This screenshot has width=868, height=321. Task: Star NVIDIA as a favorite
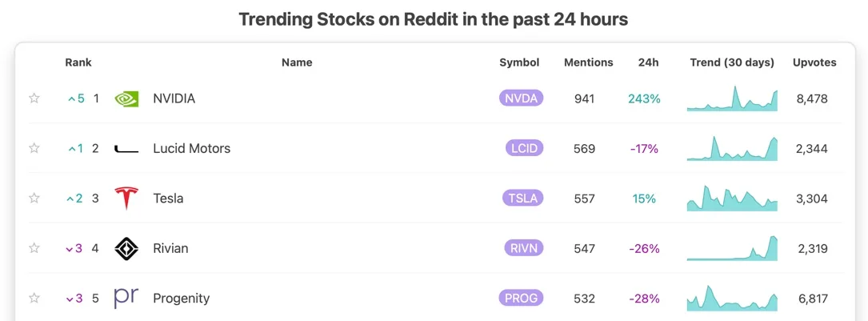[x=34, y=98]
